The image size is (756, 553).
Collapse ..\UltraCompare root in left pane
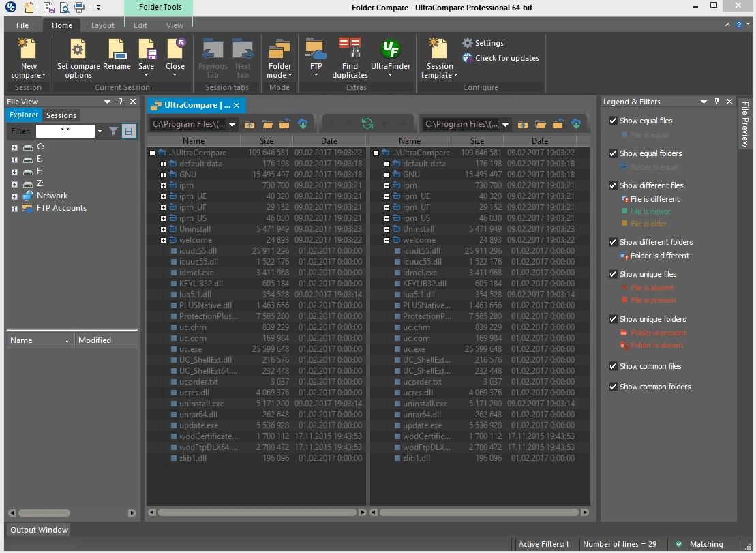pyautogui.click(x=152, y=153)
